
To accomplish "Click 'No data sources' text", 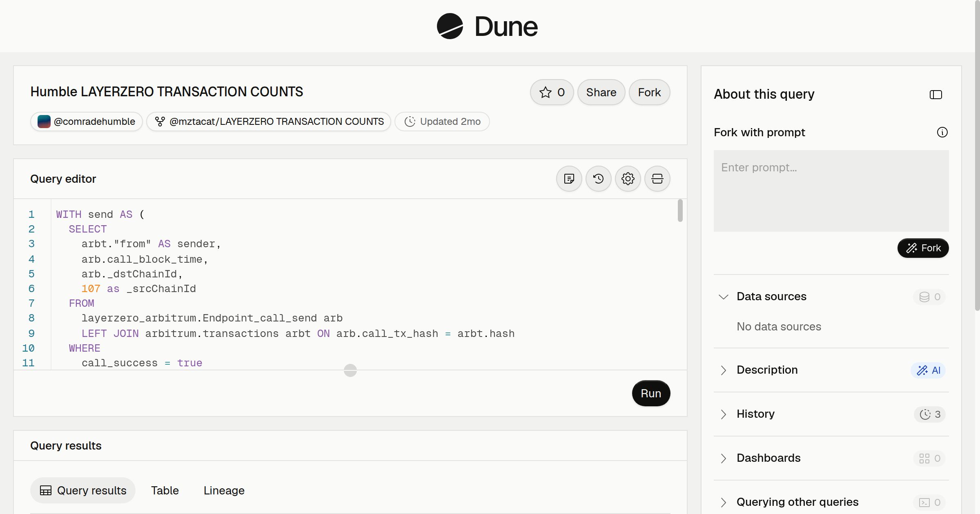I will pos(779,326).
